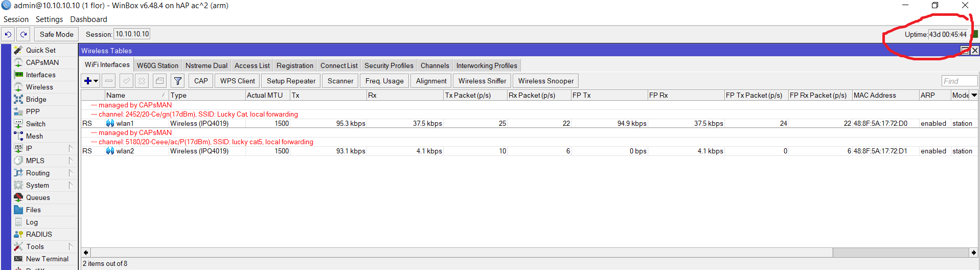
Task: Click the Enable checkmark button
Action: [x=126, y=81]
